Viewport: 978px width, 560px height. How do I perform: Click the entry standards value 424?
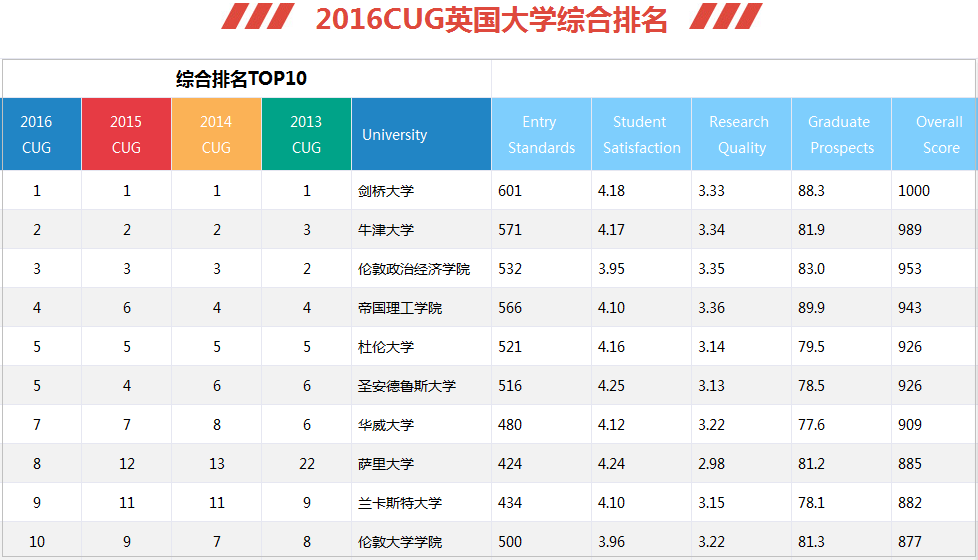[510, 463]
